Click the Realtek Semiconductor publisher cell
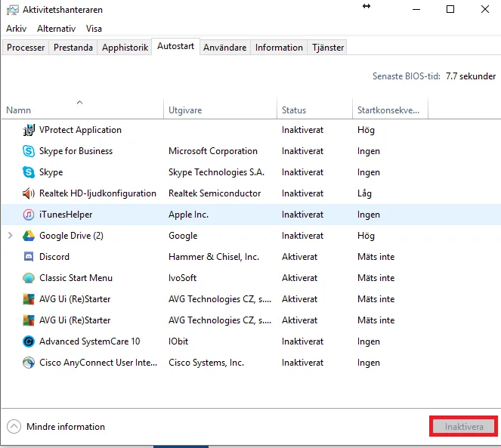Screen dimensions: 501x448 [x=215, y=193]
